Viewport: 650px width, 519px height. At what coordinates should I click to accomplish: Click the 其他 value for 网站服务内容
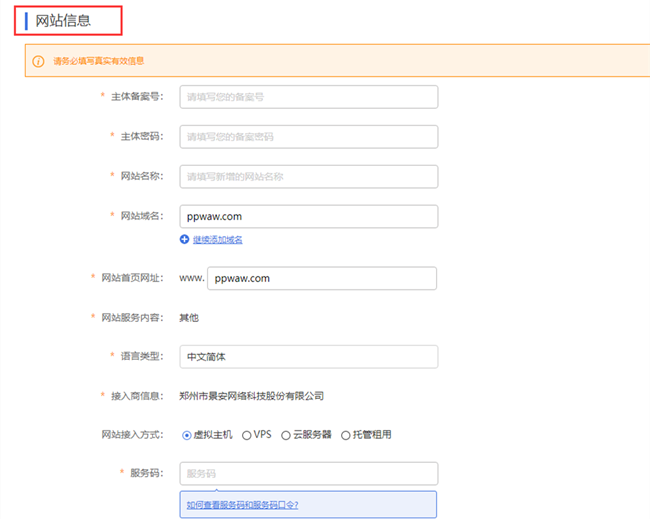[x=189, y=317]
